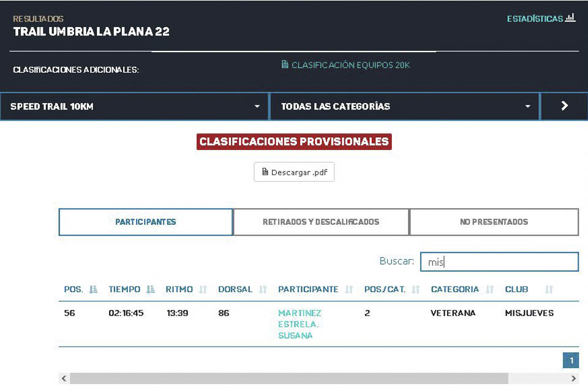Image resolution: width=588 pixels, height=392 pixels.
Task: Click the sort icon next to POS.
Action: pyautogui.click(x=93, y=290)
